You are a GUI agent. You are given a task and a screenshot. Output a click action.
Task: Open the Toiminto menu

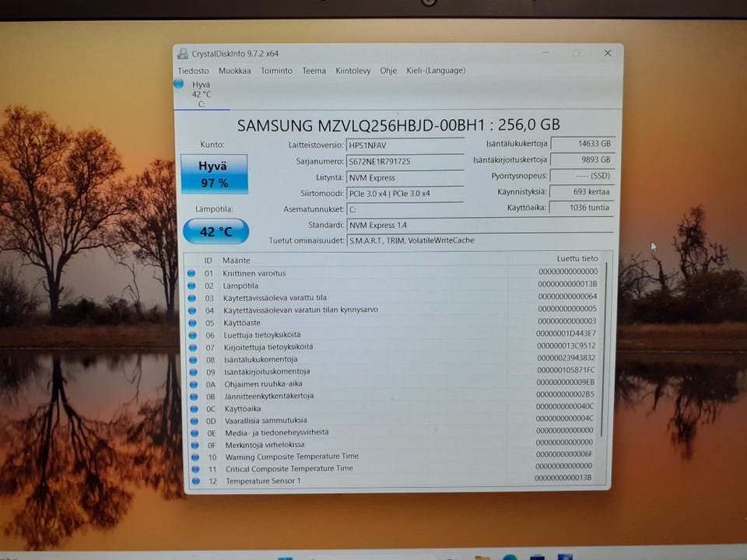276,71
